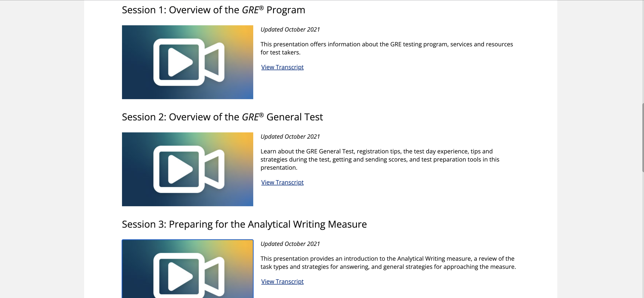Image resolution: width=644 pixels, height=298 pixels.
Task: Click the Session 3 'Updated October 2021' text
Action: (x=290, y=244)
